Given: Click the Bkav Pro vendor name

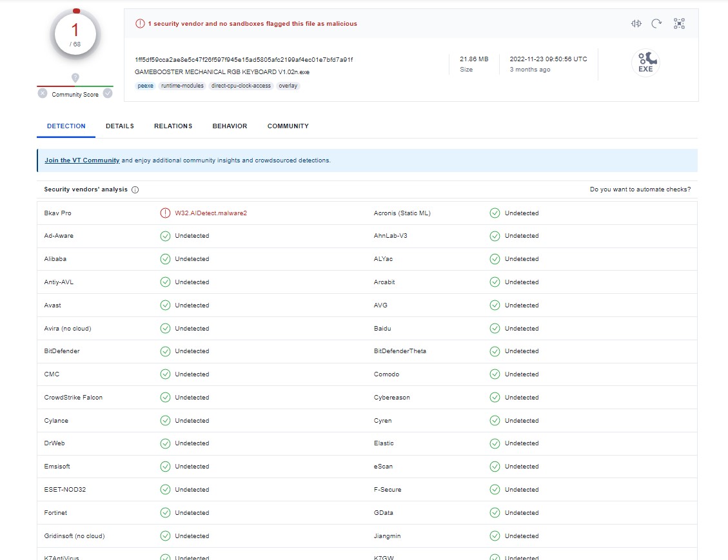Looking at the screenshot, I should pos(57,213).
